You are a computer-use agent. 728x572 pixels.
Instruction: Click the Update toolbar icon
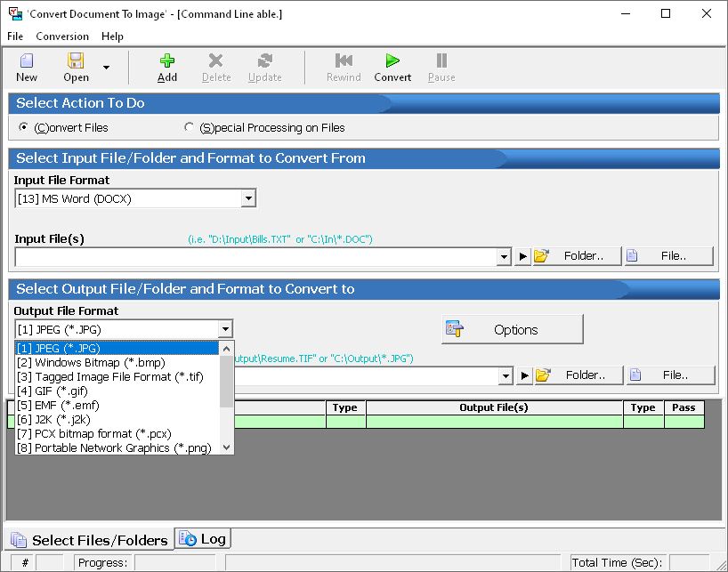264,60
